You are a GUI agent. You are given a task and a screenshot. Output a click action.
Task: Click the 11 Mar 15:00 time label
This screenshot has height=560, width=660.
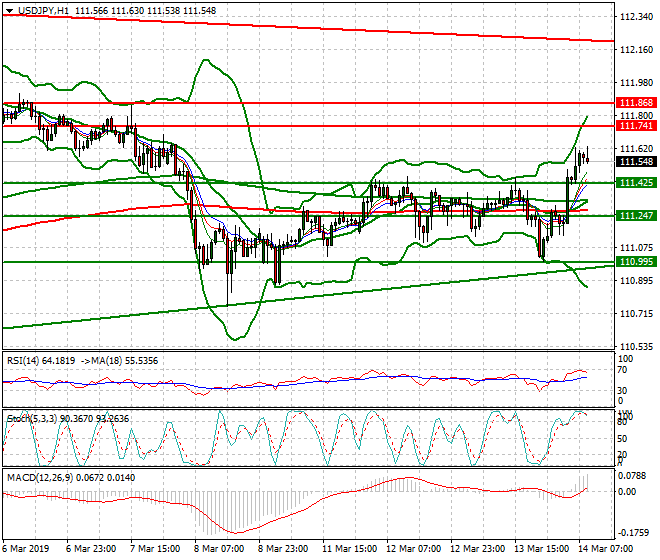pos(349,549)
